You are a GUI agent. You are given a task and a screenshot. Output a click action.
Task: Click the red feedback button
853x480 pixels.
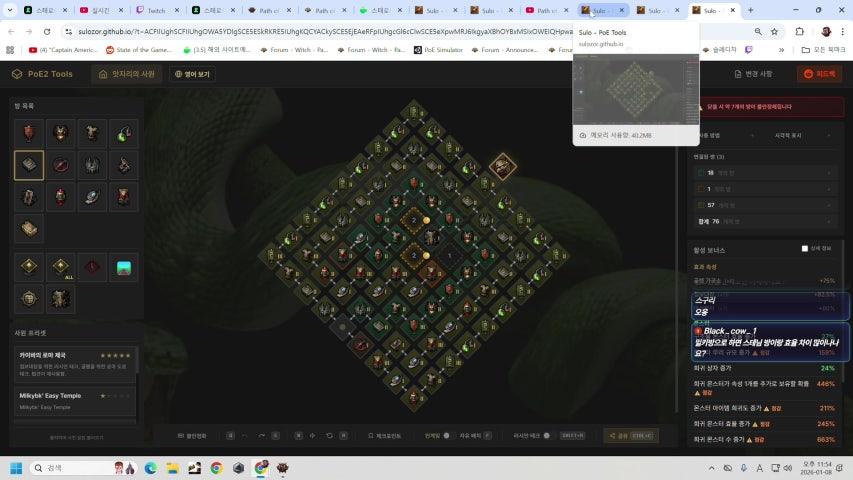tap(819, 74)
